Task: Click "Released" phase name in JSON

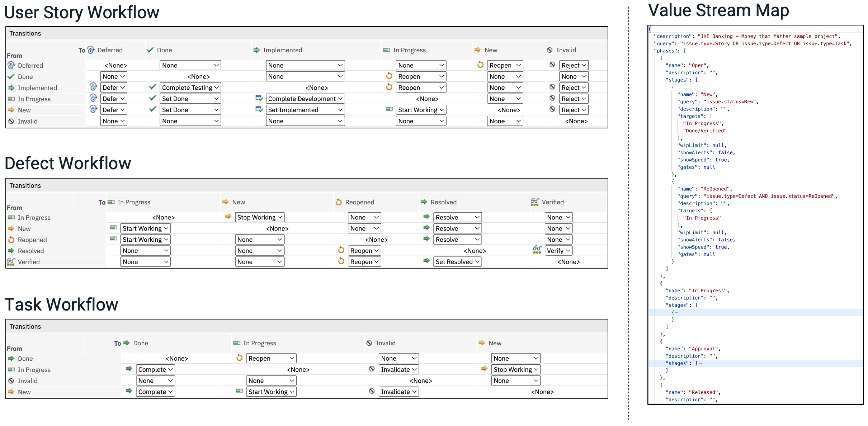Action: [703, 392]
